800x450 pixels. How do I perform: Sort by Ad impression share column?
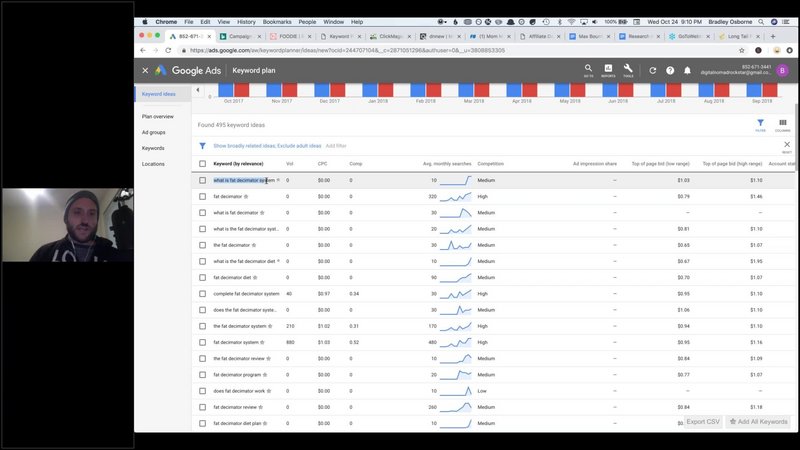click(594, 164)
